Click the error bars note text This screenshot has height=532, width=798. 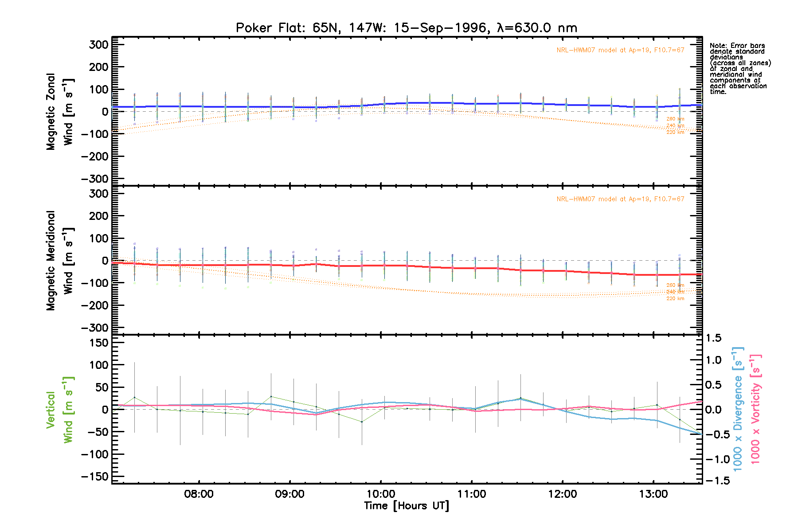tap(739, 69)
